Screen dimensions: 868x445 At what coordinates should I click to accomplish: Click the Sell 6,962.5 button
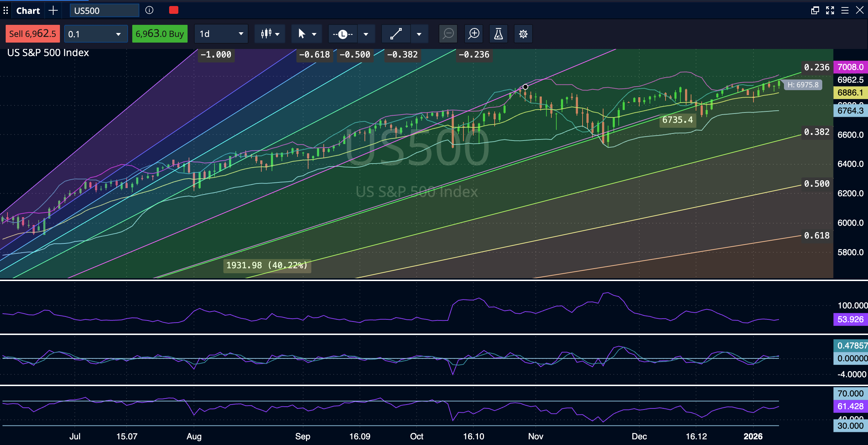tap(32, 34)
